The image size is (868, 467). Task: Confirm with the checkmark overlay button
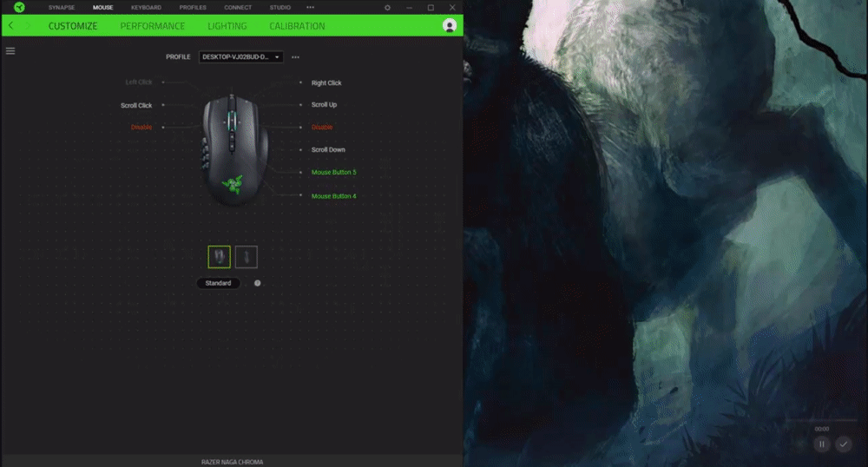(x=843, y=444)
